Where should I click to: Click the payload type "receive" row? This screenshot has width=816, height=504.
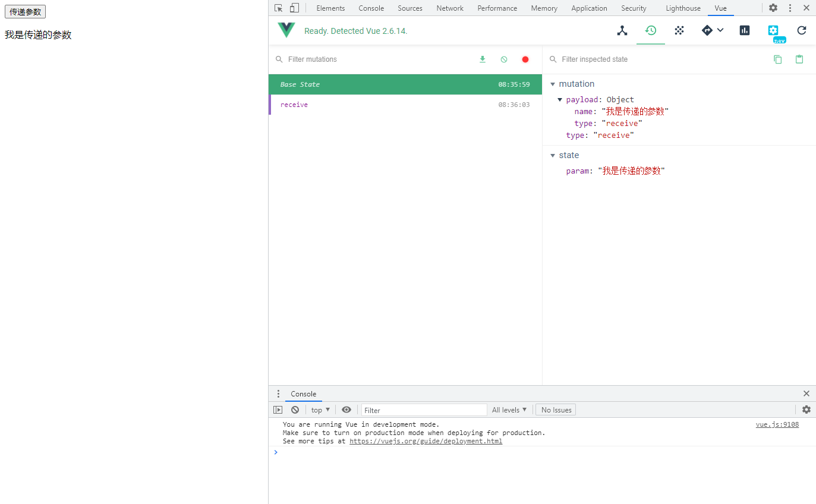click(608, 124)
